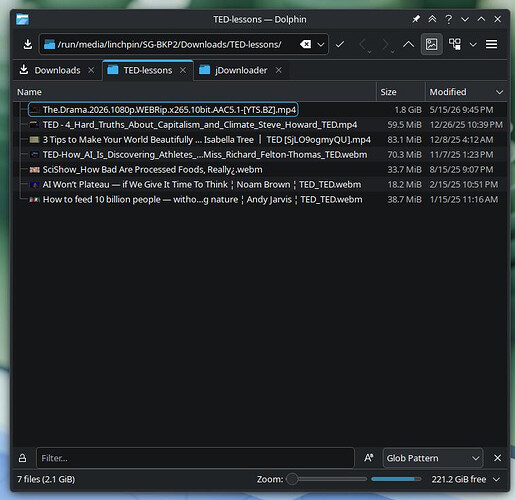Click the keep-above double chevron icon
The height and width of the screenshot is (500, 515).
(432, 19)
